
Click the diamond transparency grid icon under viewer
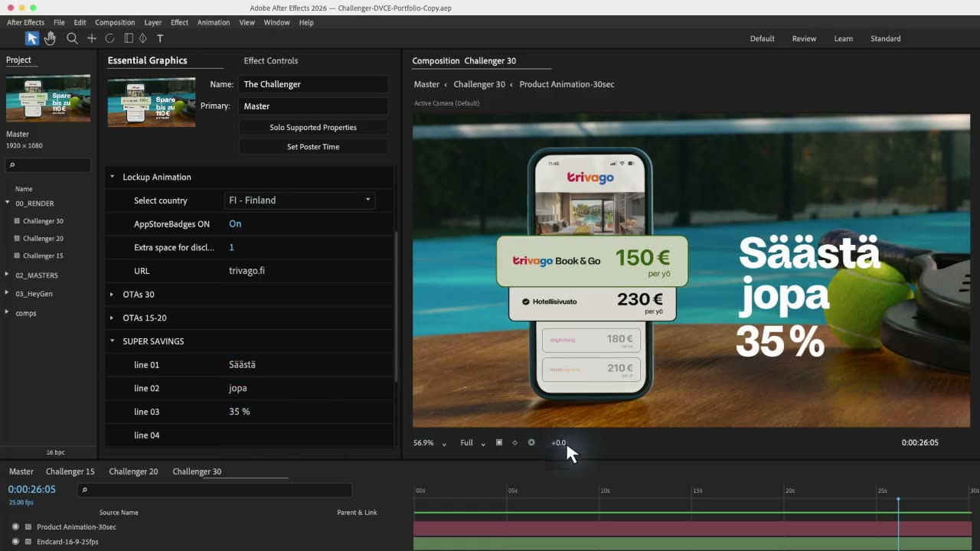pos(514,442)
